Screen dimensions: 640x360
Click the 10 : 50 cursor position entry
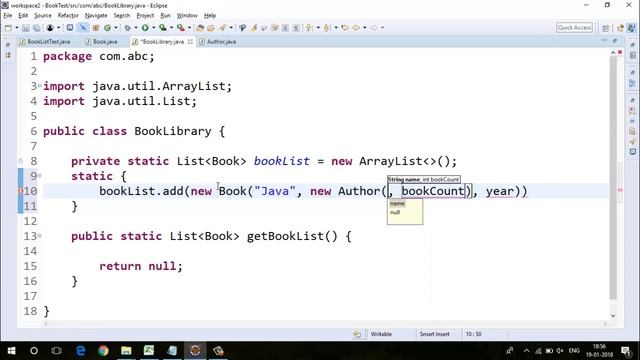pyautogui.click(x=473, y=334)
